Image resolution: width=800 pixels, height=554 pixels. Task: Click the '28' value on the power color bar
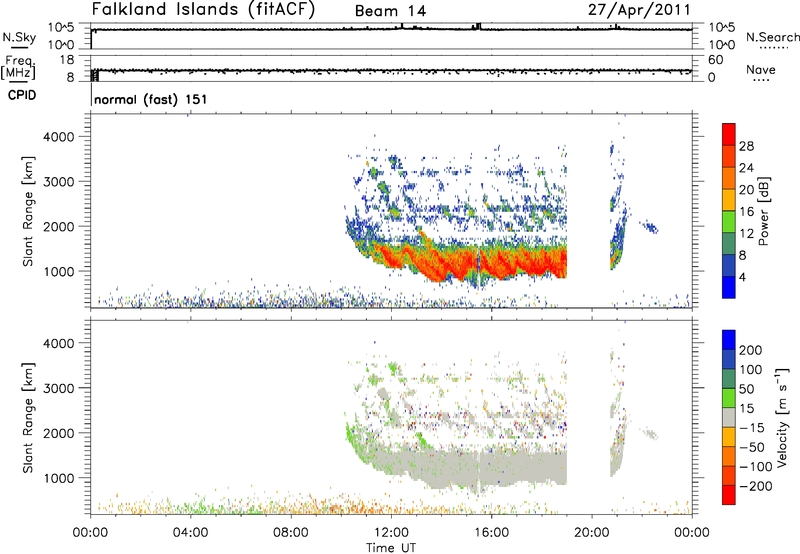click(x=746, y=146)
